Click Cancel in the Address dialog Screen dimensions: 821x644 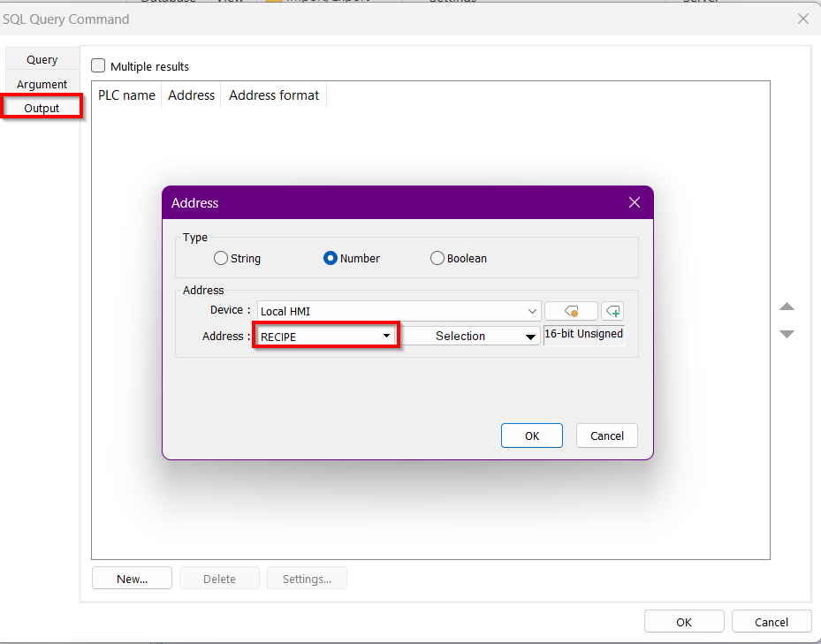coord(606,436)
